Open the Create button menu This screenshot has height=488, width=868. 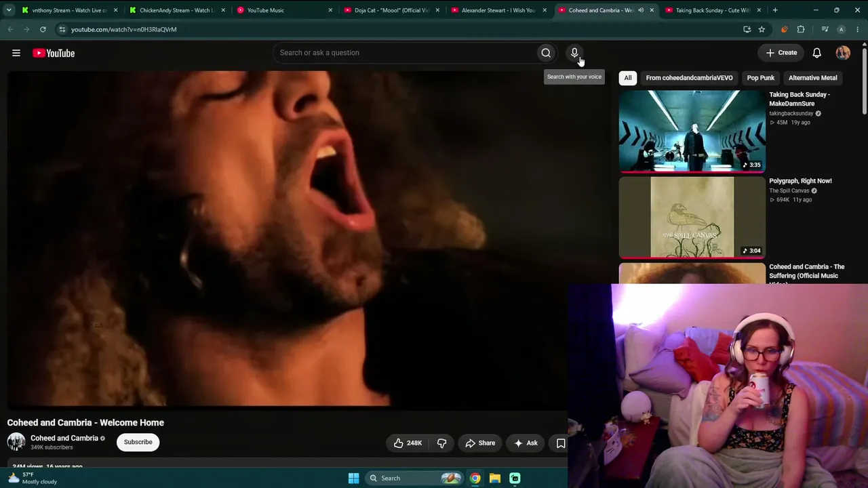pos(781,53)
